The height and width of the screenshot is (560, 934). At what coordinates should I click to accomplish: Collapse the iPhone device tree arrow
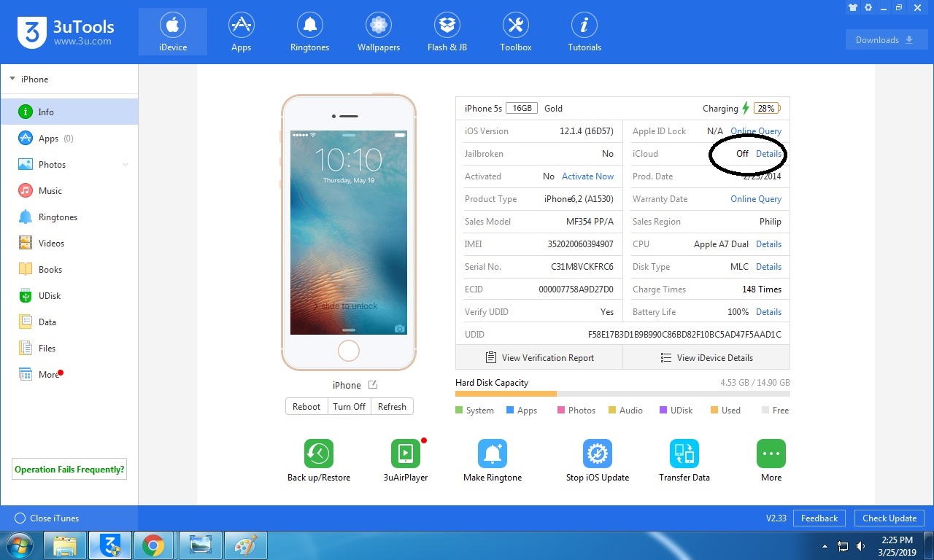coord(12,79)
